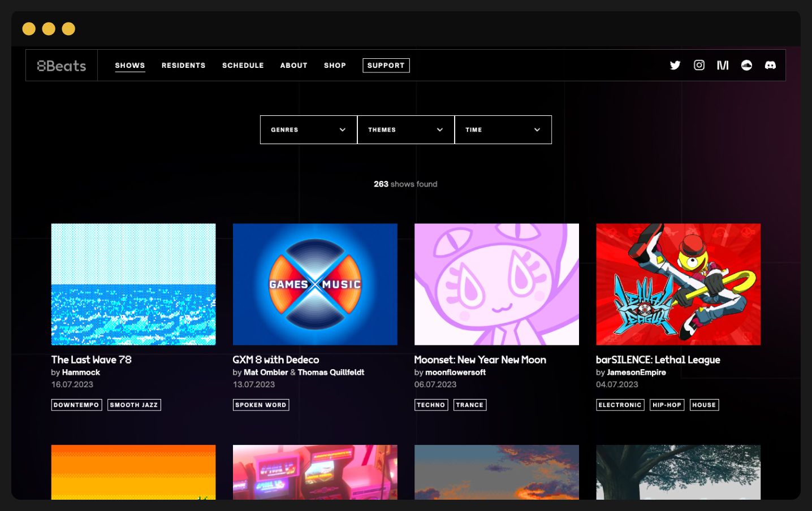This screenshot has height=511, width=812.
Task: Expand the Themes dropdown
Action: tap(406, 129)
